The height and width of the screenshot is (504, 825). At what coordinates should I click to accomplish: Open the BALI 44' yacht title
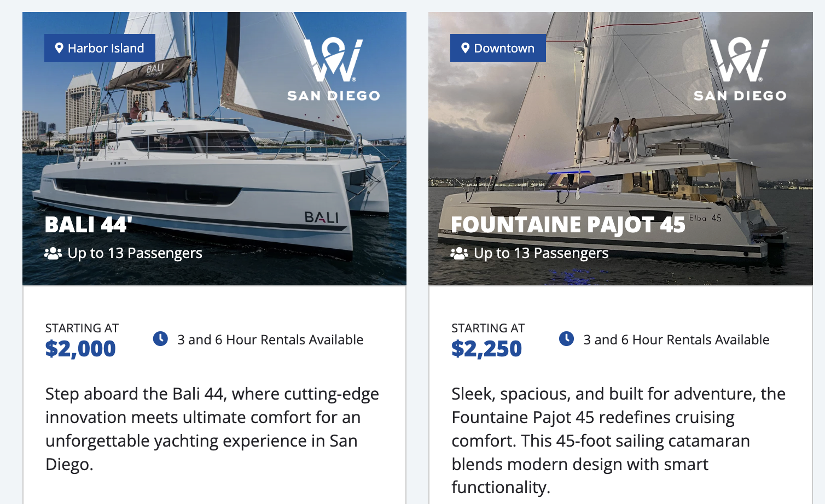[88, 225]
